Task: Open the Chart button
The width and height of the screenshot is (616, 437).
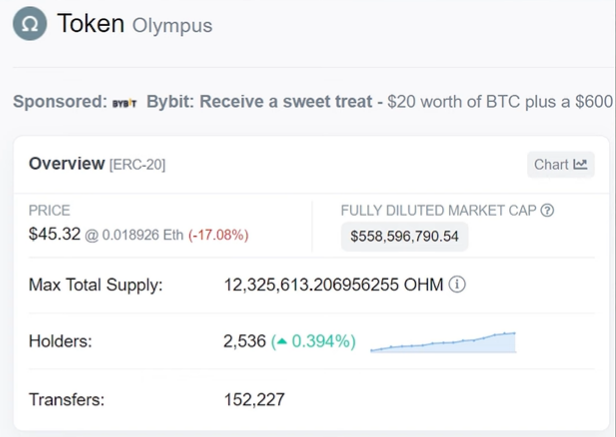Action: pos(561,165)
